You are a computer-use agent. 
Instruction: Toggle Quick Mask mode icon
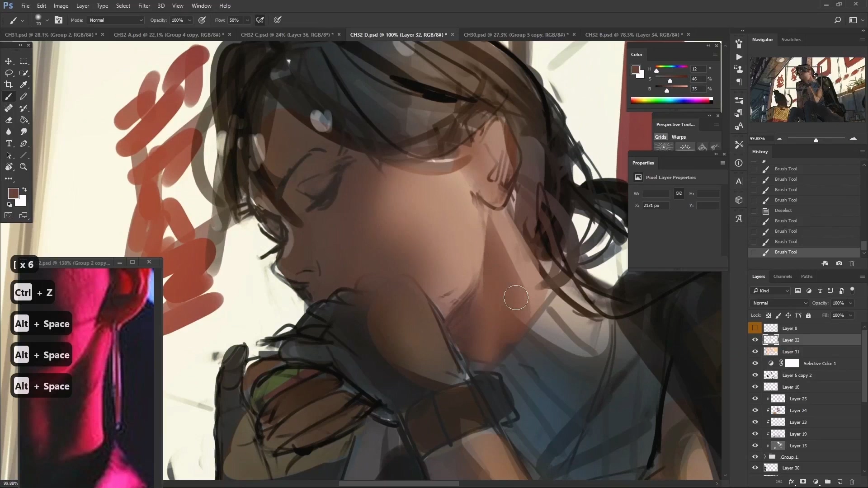pyautogui.click(x=9, y=216)
